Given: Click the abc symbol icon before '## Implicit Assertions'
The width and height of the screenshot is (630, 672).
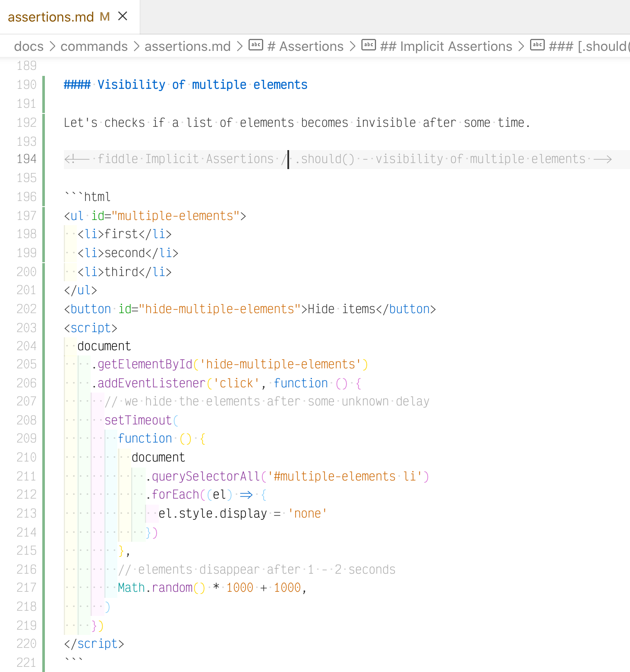Looking at the screenshot, I should click(369, 45).
